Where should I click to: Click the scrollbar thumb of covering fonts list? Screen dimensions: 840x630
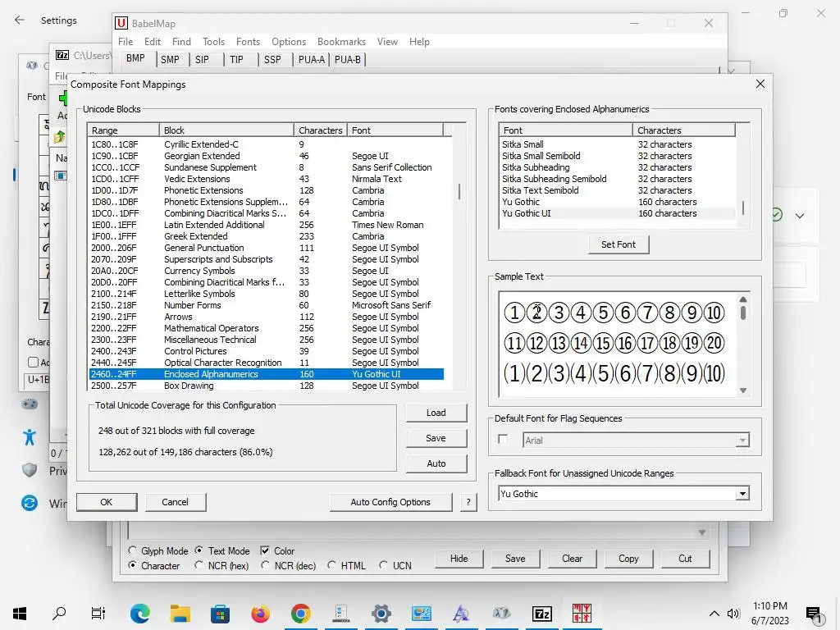(x=742, y=208)
